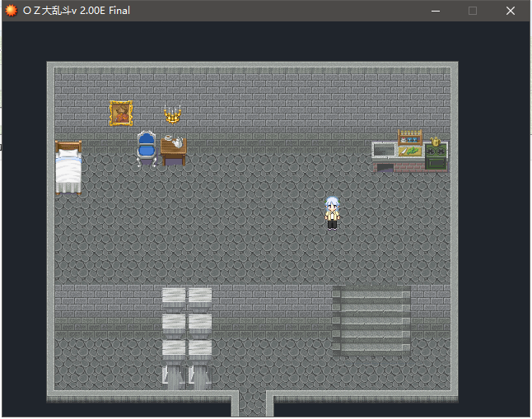Click the golden kettle on stove

435,141
